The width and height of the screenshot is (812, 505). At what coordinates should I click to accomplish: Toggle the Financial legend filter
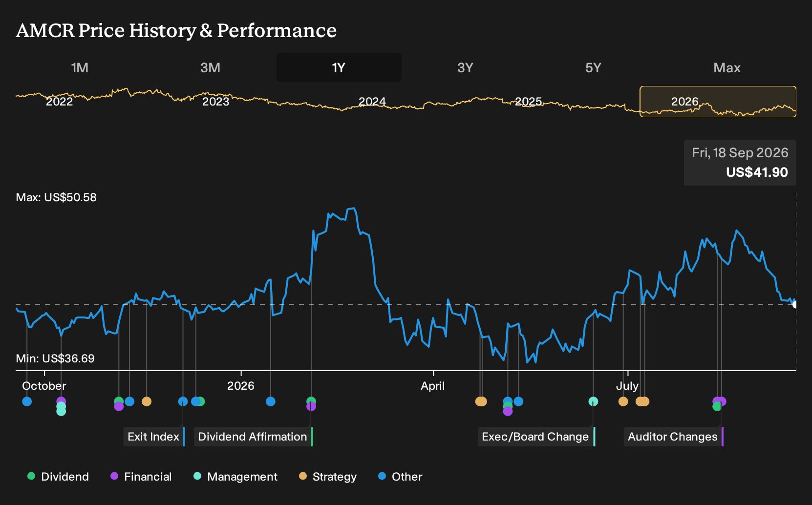tap(141, 477)
